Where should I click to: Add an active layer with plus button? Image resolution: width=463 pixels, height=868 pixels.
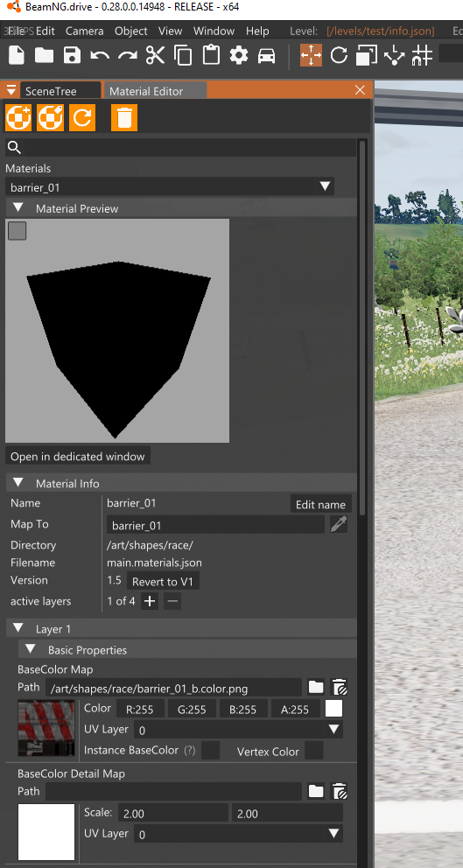tap(150, 601)
